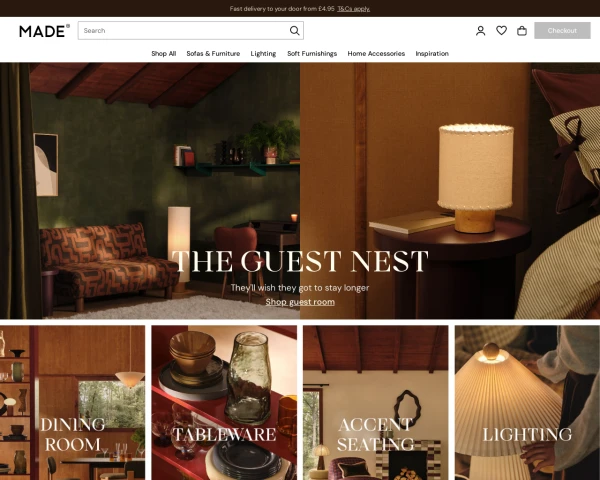Open the Inspiration menu item

pyautogui.click(x=432, y=54)
